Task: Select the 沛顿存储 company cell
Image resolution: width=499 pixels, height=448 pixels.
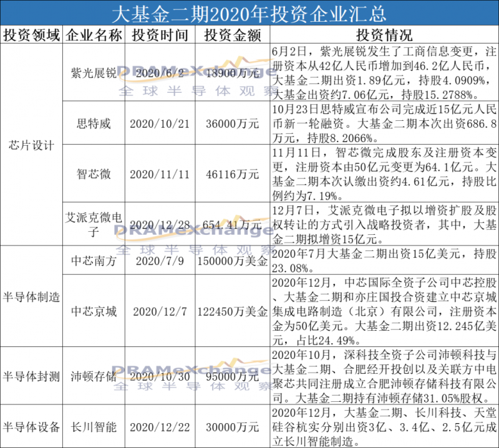Action: [93, 376]
